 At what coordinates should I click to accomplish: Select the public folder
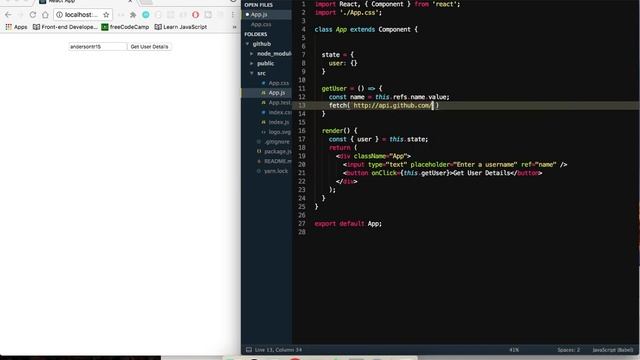265,63
